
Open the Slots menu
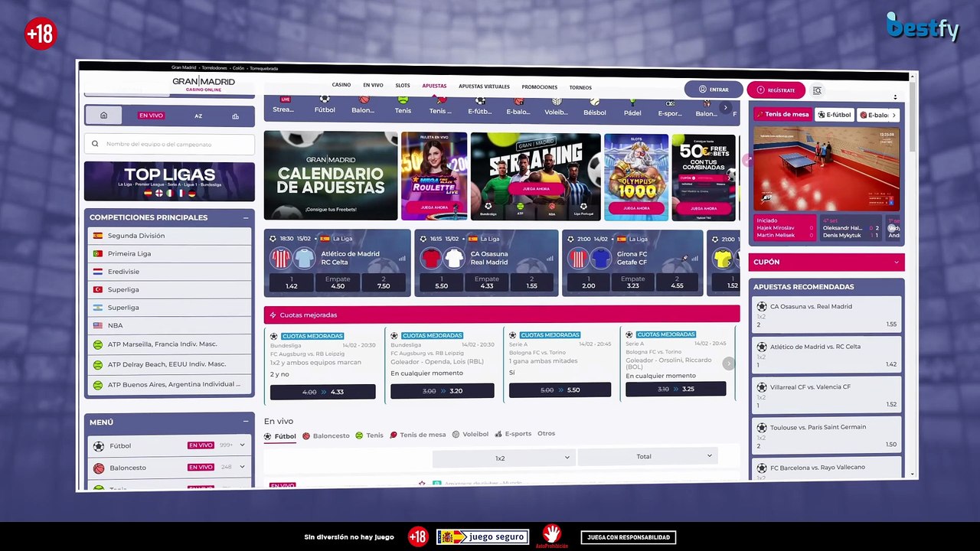[403, 86]
